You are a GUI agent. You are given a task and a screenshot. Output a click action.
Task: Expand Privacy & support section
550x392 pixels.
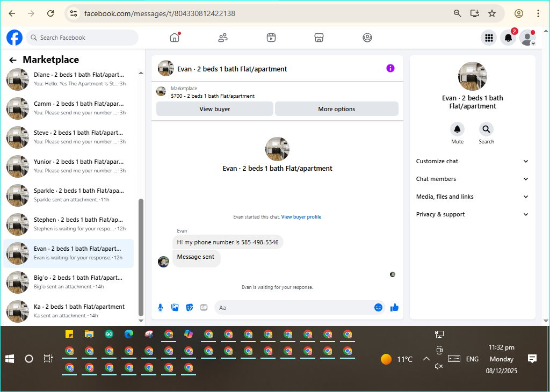tap(472, 214)
